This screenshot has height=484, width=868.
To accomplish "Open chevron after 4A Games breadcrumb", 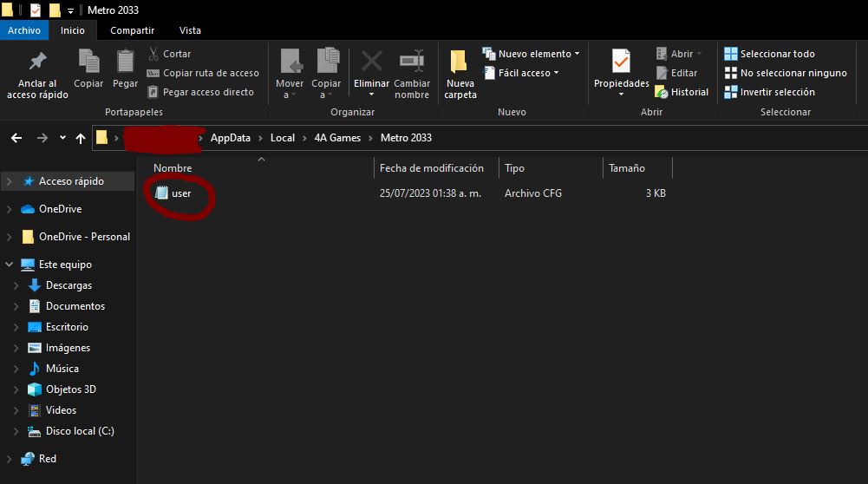I will click(370, 138).
